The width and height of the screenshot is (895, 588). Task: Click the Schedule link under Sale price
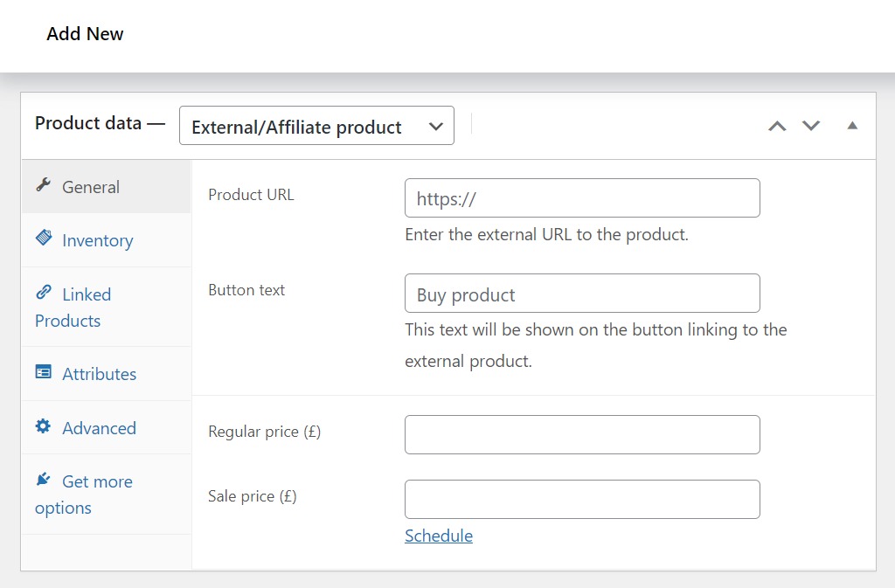click(438, 535)
